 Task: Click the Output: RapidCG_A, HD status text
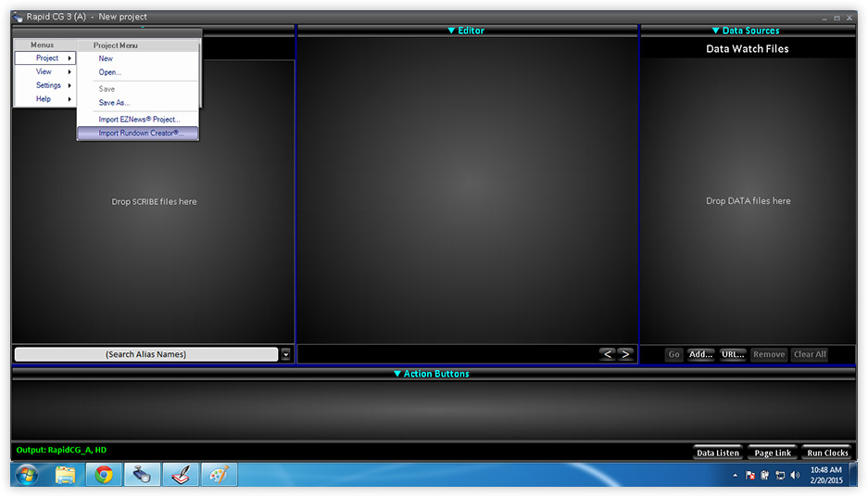point(61,450)
